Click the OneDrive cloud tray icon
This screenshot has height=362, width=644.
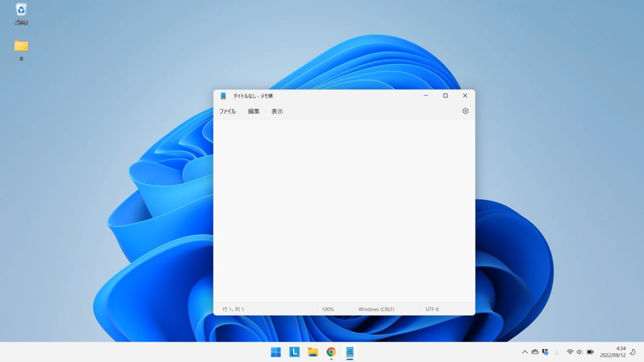point(535,352)
